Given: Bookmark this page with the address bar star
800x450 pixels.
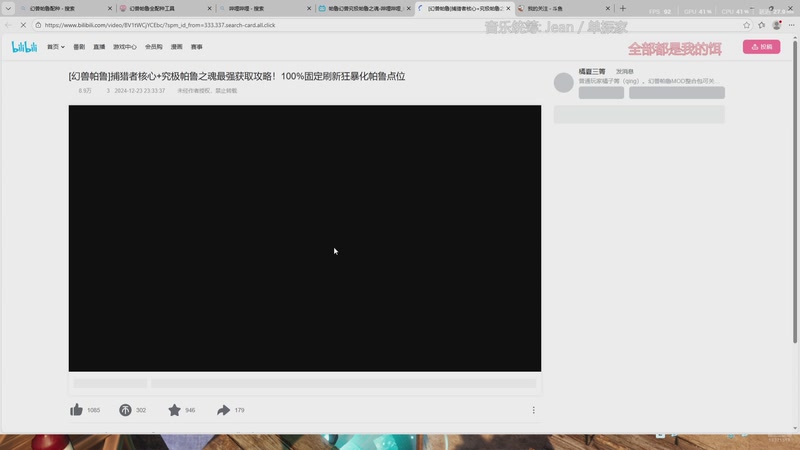Looking at the screenshot, I should point(747,25).
